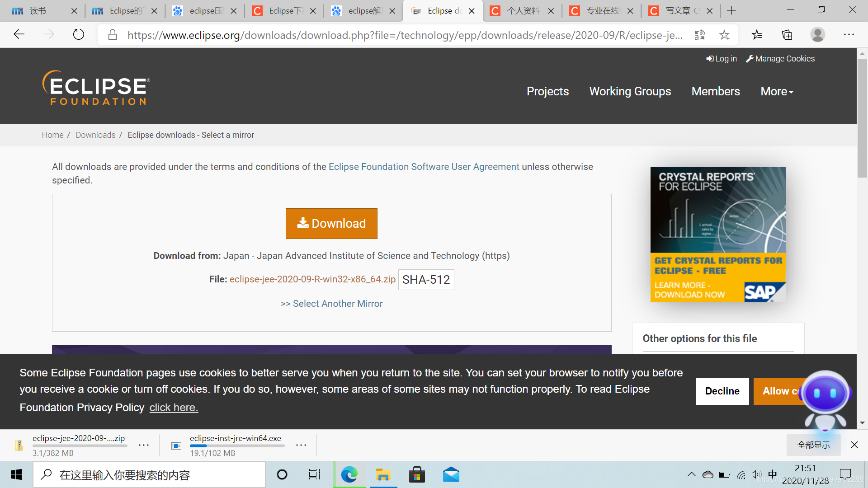Click the user profile avatar icon
The image size is (868, 488).
[817, 35]
